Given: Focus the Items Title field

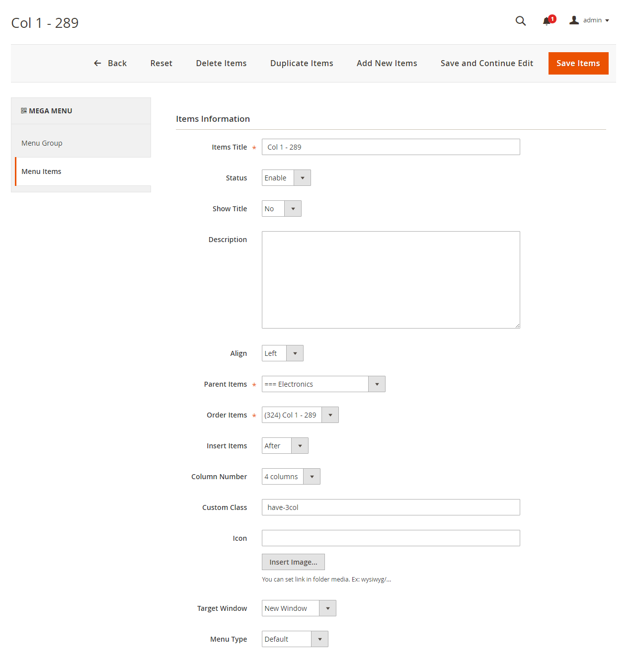Looking at the screenshot, I should pyautogui.click(x=391, y=147).
